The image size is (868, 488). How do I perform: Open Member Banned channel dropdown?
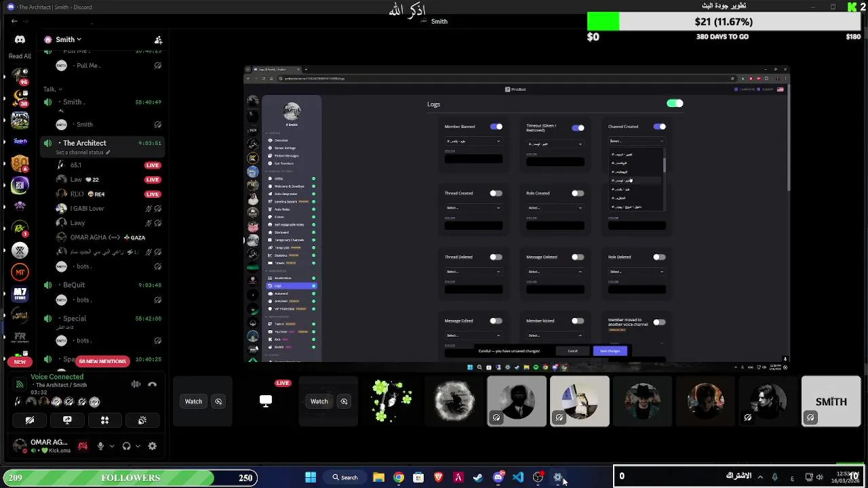[473, 141]
